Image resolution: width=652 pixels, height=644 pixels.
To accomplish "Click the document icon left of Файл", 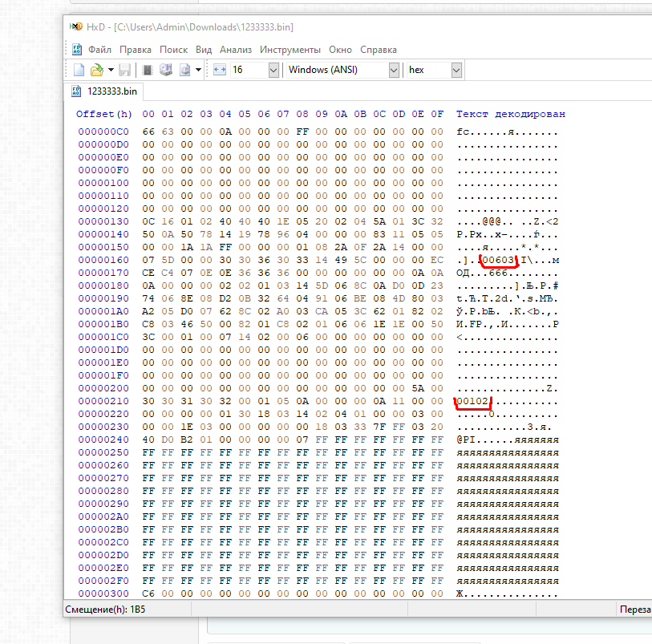I will [x=77, y=49].
